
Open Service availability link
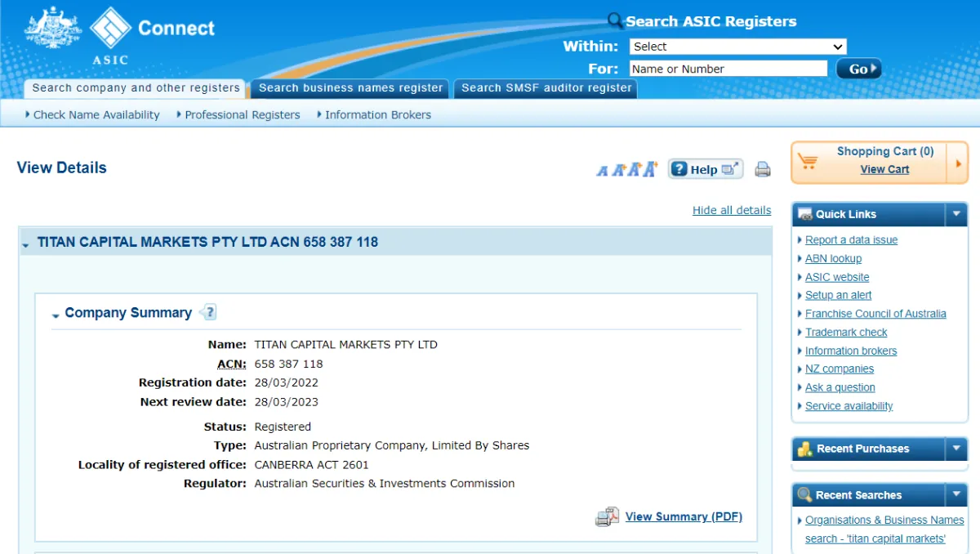click(849, 406)
